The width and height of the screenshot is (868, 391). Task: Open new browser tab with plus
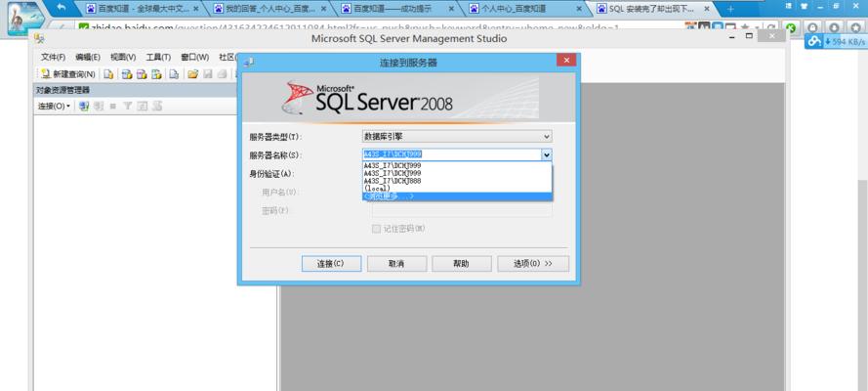(730, 9)
